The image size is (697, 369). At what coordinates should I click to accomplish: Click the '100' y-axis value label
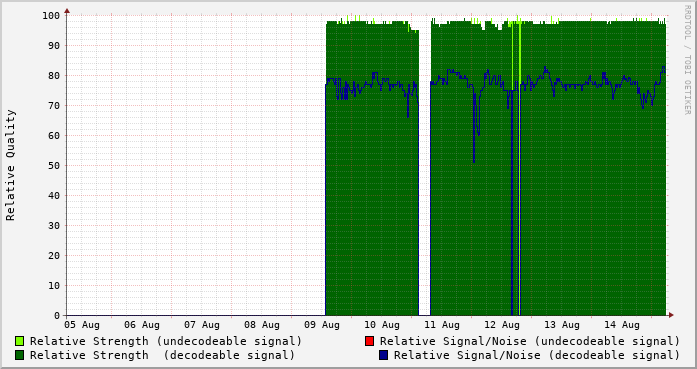(51, 16)
